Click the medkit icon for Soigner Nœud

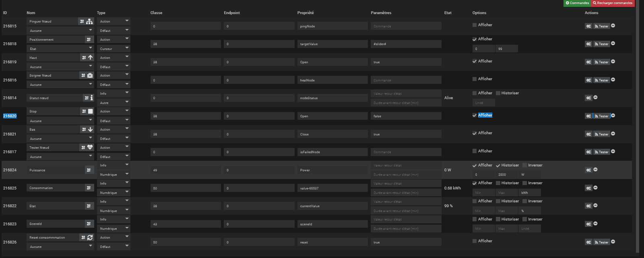(x=90, y=75)
